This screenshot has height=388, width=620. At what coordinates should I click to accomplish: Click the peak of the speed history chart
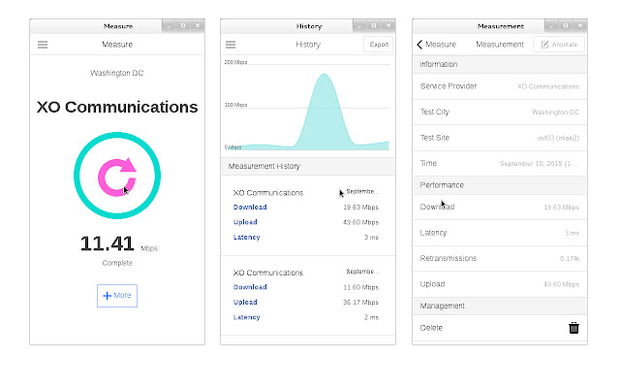[324, 74]
